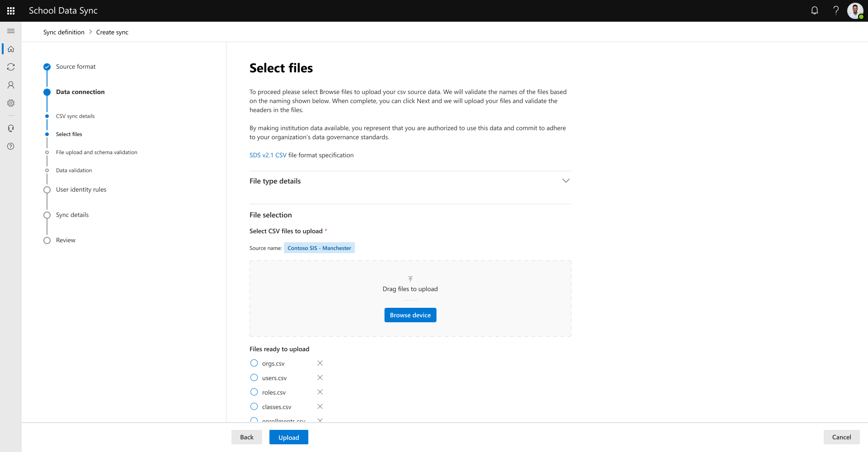Open the support headset icon in sidebar

point(11,128)
